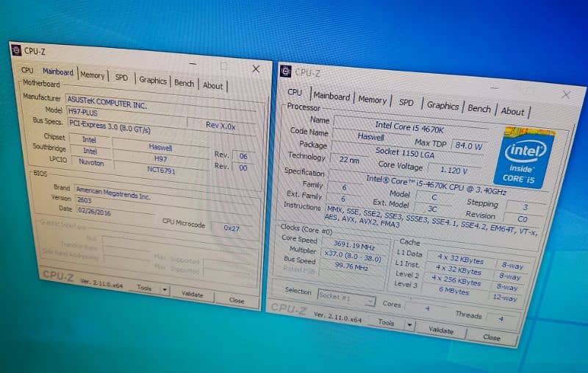588x373 pixels.
Task: Click Level 2 cache value 4 x 256 KBytes
Action: tap(456, 280)
